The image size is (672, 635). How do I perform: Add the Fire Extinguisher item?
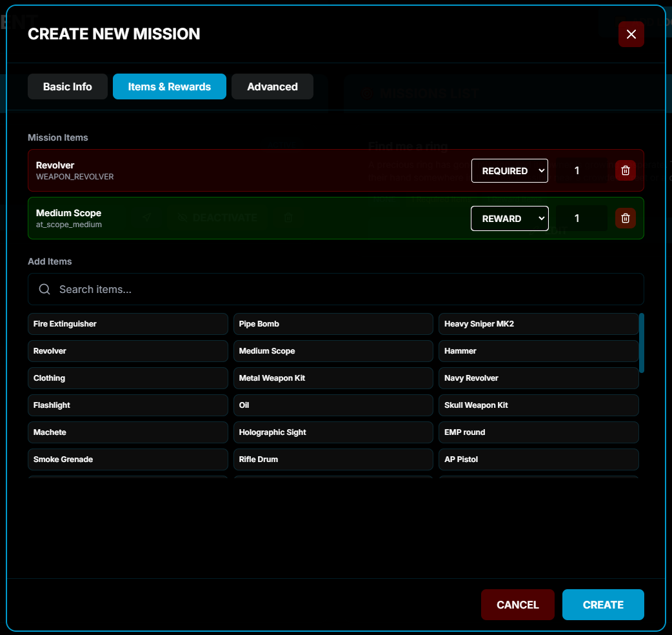click(128, 324)
